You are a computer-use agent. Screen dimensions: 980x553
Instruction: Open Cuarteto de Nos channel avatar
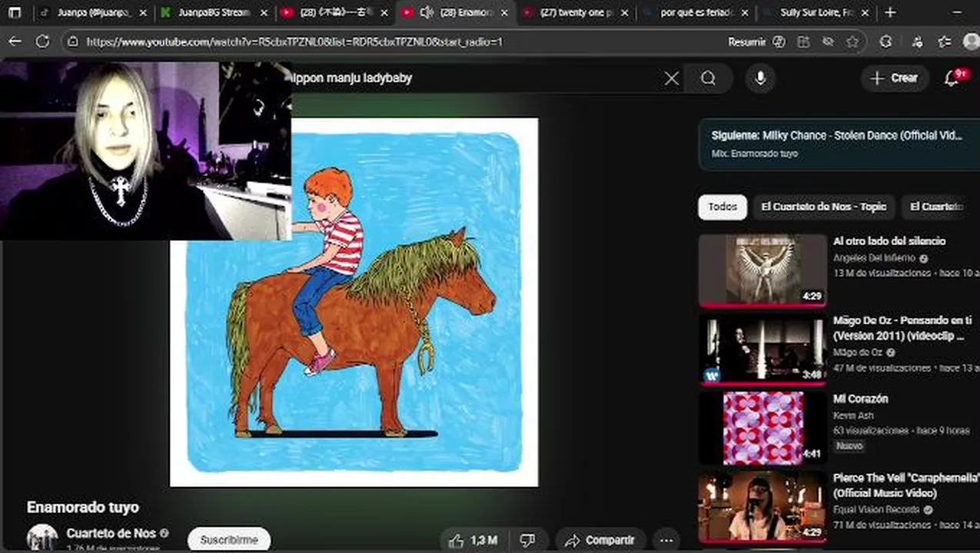[42, 538]
